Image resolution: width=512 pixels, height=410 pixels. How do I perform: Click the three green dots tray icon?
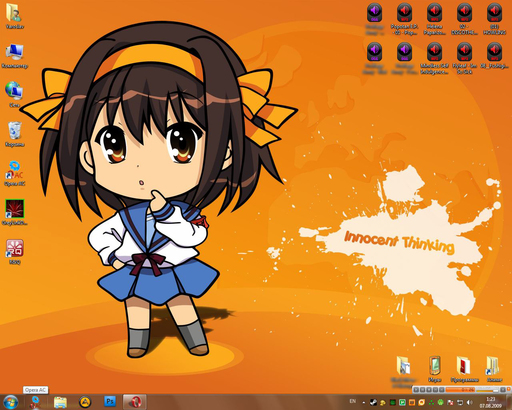pyautogui.click(x=431, y=403)
